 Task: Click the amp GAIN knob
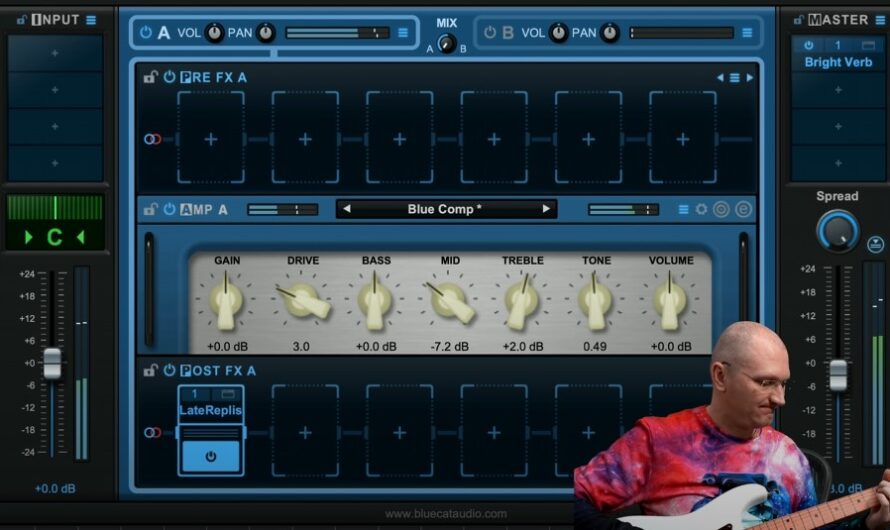point(226,302)
